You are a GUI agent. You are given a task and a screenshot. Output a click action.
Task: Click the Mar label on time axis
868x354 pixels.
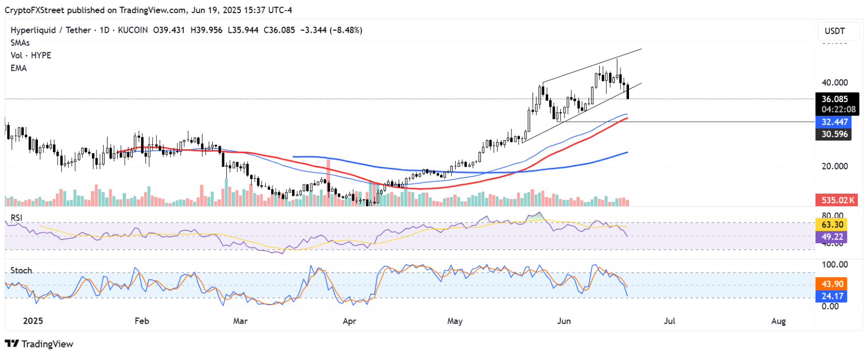[240, 321]
